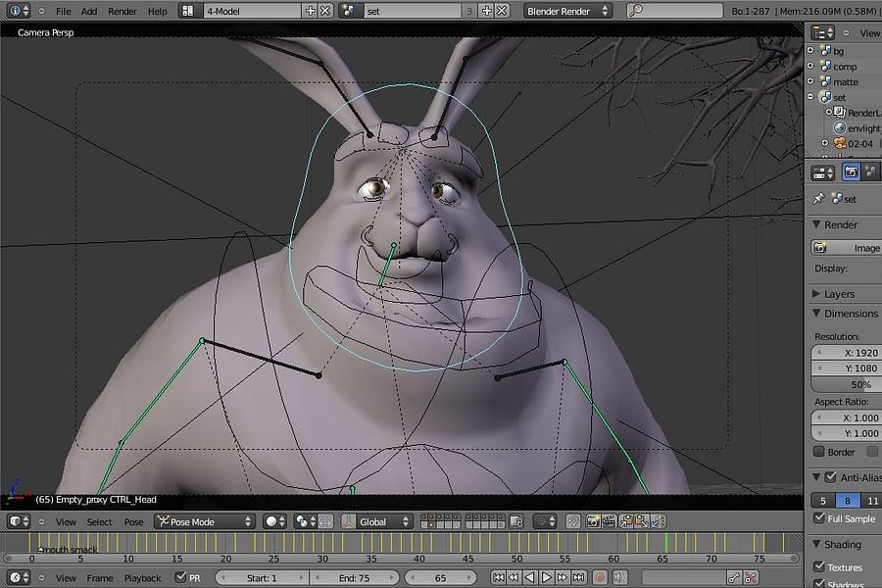882x588 pixels.
Task: Click the Timeline editor type icon
Action: 13,578
